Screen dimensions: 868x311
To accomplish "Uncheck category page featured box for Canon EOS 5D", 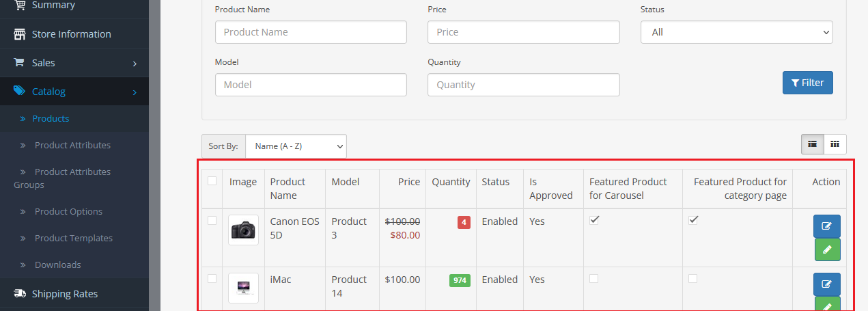I will [693, 220].
